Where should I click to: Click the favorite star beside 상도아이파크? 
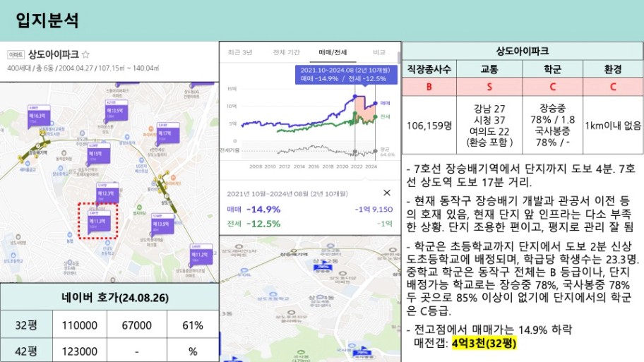(85, 54)
